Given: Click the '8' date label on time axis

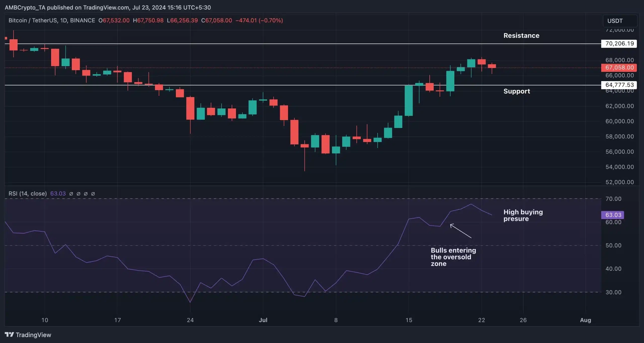Looking at the screenshot, I should 336,320.
